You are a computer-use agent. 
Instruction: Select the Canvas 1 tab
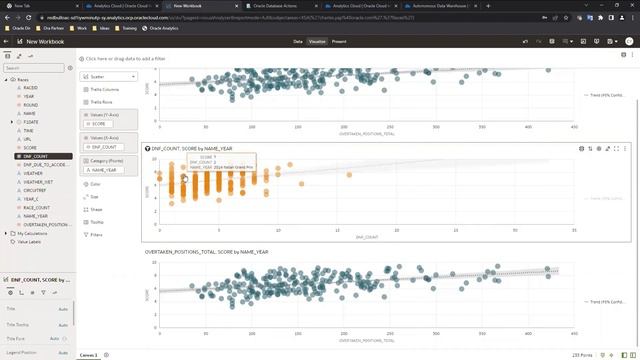pos(89,355)
